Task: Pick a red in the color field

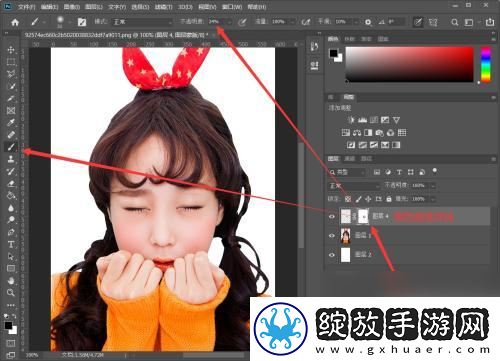Action: click(x=410, y=64)
